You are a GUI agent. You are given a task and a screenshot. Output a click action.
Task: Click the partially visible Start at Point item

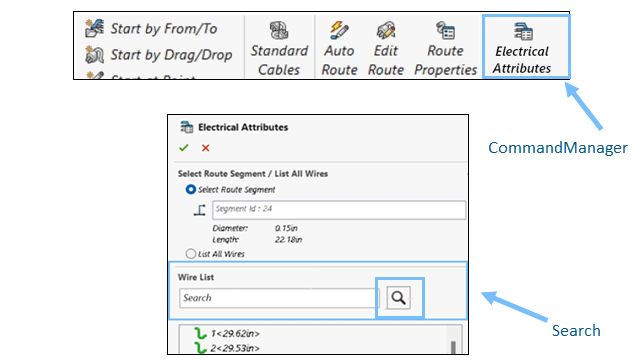tap(141, 76)
